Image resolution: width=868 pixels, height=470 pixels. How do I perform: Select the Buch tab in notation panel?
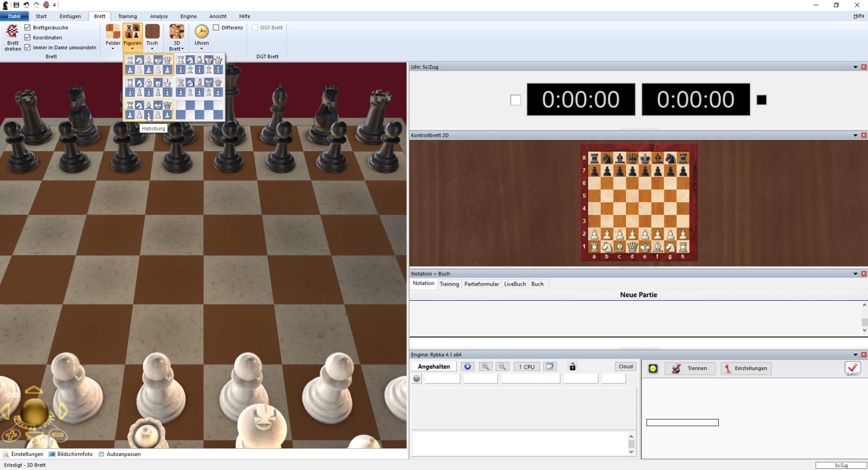537,284
